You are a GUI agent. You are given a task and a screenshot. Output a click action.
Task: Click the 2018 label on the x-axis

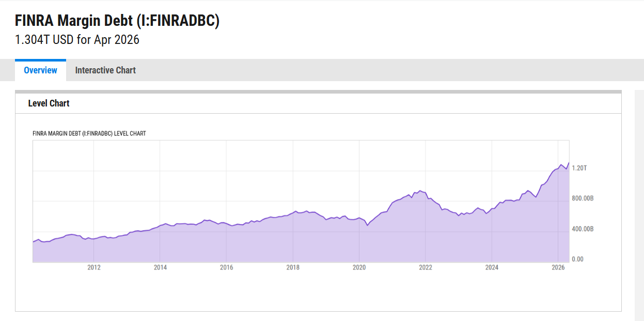pyautogui.click(x=293, y=267)
